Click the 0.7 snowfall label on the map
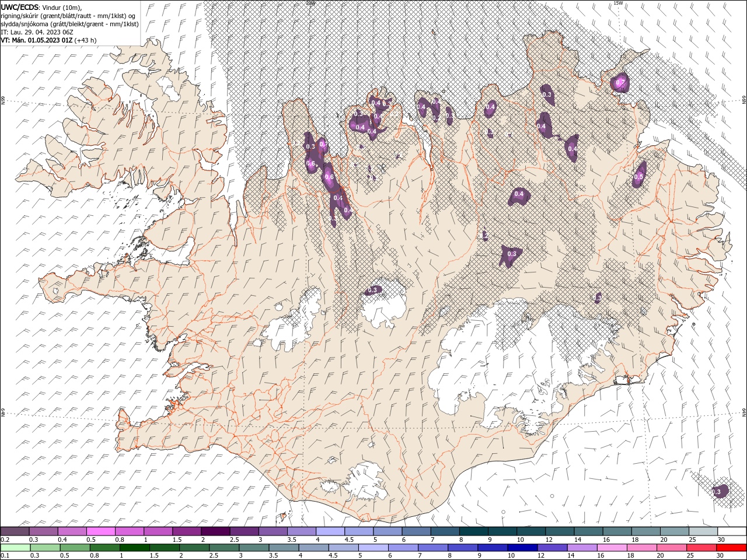Image resolution: width=747 pixels, height=560 pixels. (620, 82)
